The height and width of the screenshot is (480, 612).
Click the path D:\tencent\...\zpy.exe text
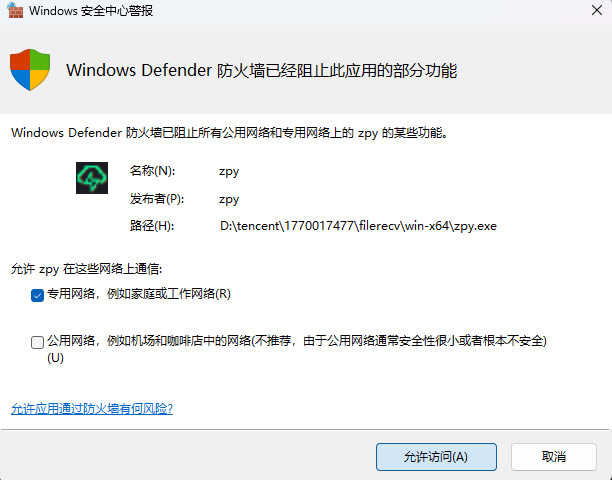click(x=358, y=226)
